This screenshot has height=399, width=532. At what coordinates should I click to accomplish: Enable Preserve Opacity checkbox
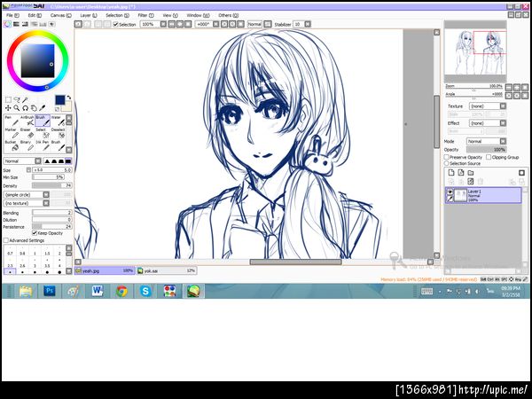click(x=447, y=157)
